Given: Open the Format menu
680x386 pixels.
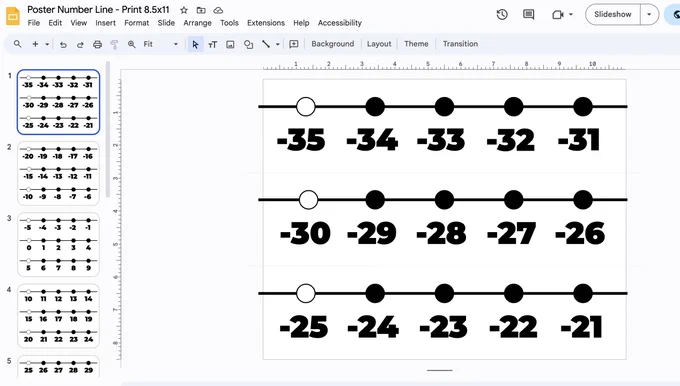Looking at the screenshot, I should coord(137,23).
